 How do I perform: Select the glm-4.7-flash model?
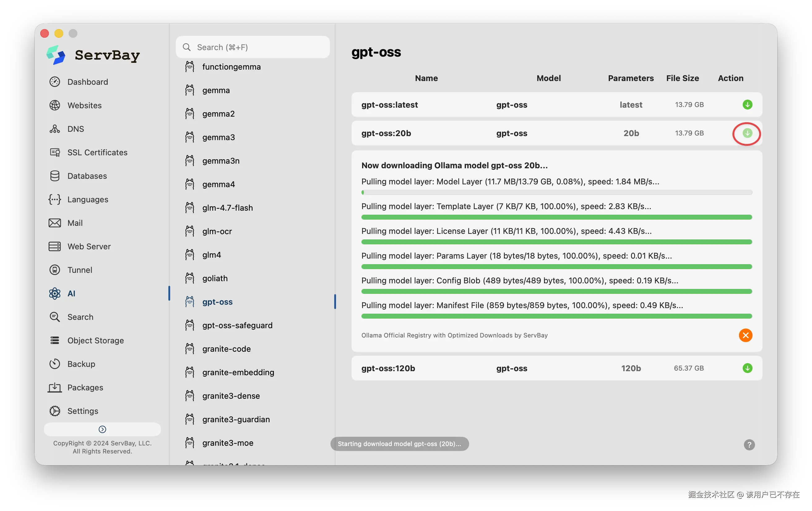[x=227, y=208]
